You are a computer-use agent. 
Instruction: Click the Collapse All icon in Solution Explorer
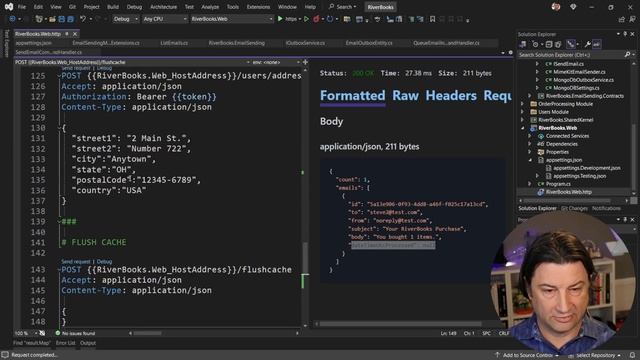pyautogui.click(x=549, y=44)
